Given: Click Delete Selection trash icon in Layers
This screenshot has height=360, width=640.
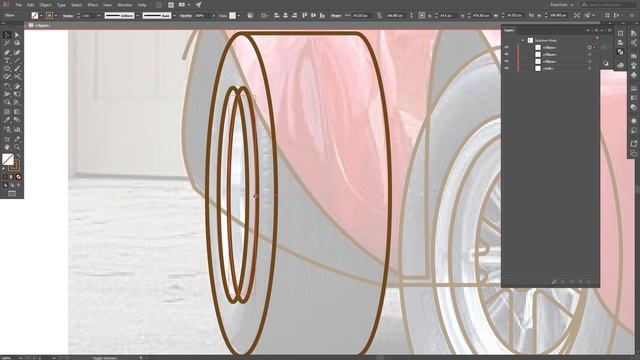Looking at the screenshot, I should 589,282.
